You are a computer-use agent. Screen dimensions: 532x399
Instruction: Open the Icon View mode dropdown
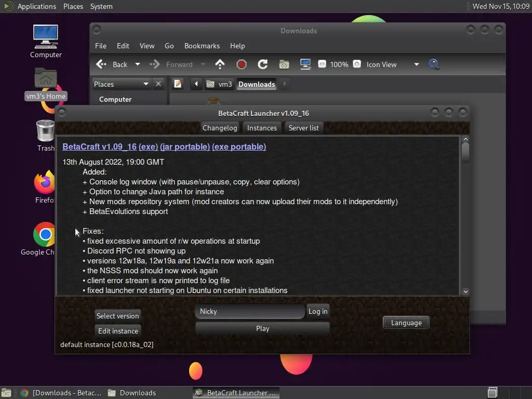pyautogui.click(x=393, y=64)
